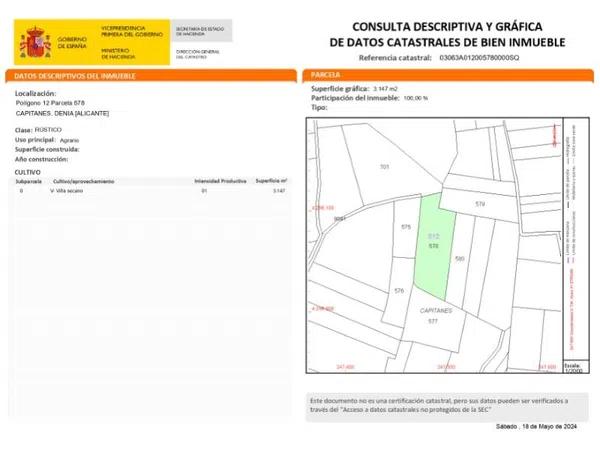This screenshot has height=450, width=600.
Task: Click the referencia catastral number
Action: click(x=480, y=58)
